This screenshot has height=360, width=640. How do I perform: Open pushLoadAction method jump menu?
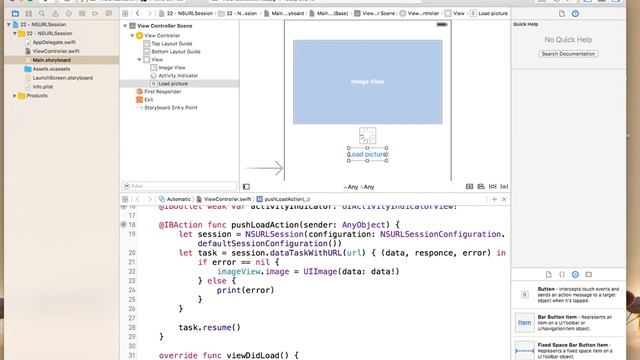tap(283, 199)
